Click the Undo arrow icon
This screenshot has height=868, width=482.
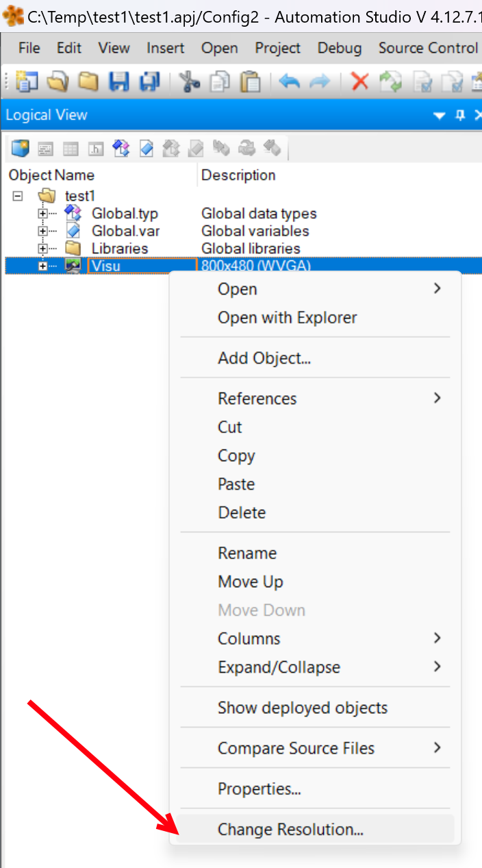(x=290, y=82)
